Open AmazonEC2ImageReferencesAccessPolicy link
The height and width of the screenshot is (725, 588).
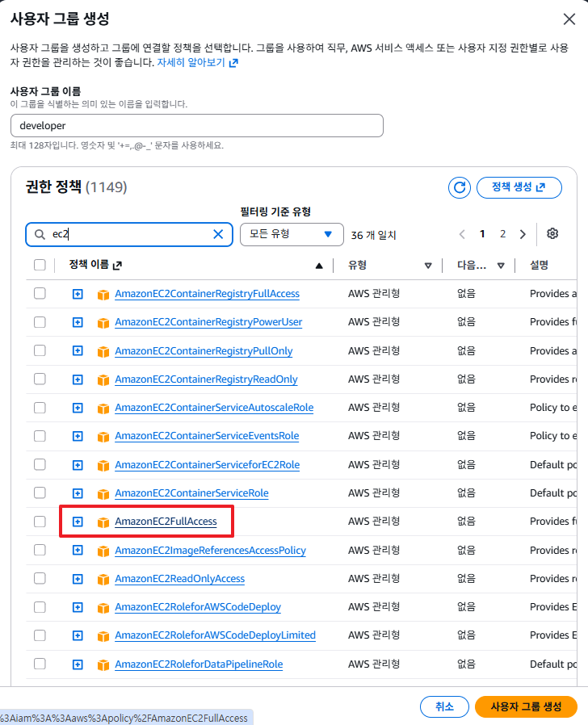210,551
